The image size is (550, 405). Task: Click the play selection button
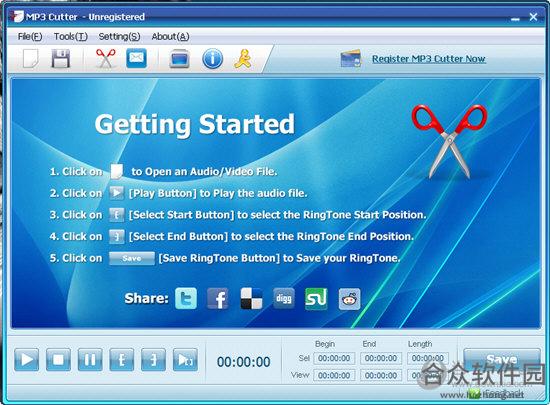185,359
